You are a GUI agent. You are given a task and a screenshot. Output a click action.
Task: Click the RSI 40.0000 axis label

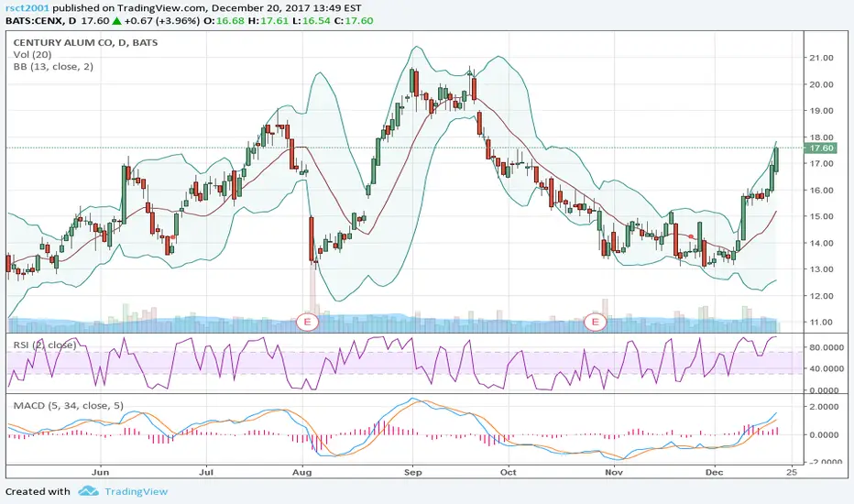pyautogui.click(x=827, y=368)
